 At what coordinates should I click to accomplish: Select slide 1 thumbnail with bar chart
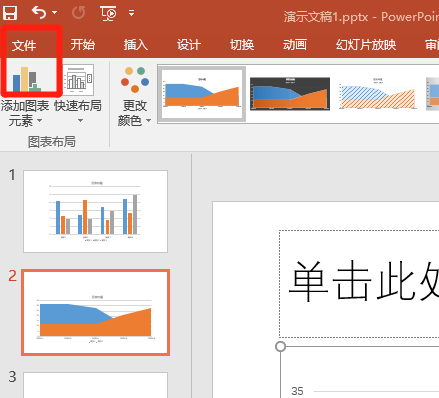(x=95, y=211)
